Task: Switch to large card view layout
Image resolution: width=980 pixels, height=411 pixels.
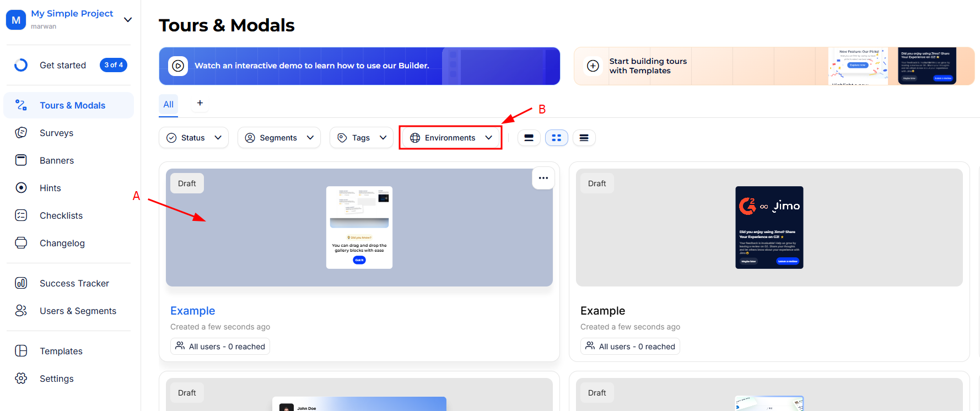Action: click(529, 138)
